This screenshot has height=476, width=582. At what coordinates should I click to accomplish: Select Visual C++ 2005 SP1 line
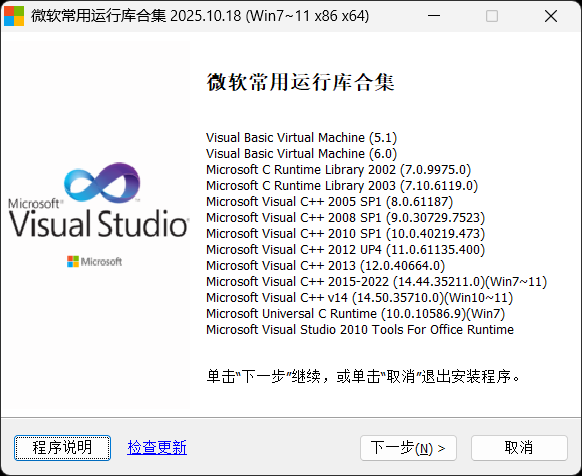[x=330, y=202]
